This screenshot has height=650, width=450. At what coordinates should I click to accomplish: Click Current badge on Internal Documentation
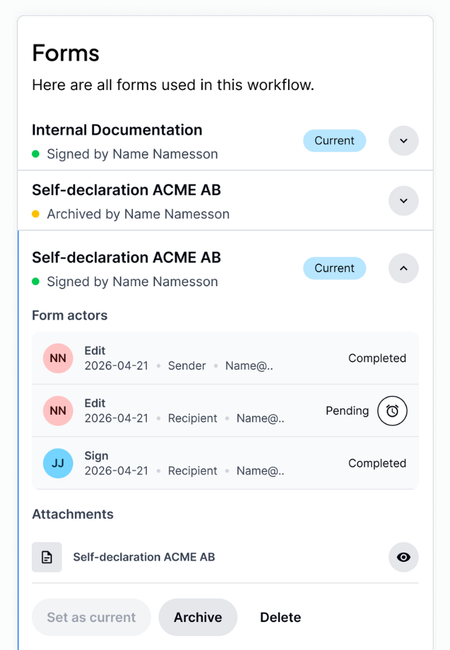[334, 141]
